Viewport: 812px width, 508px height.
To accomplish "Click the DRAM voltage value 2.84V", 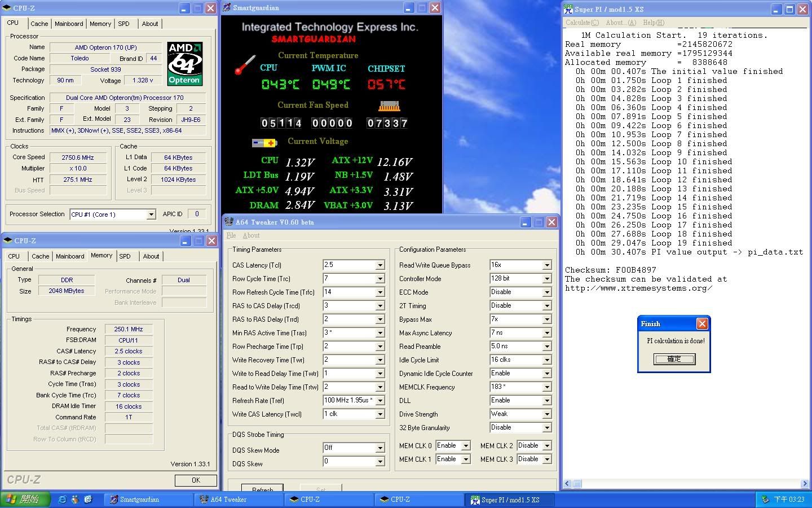I will coord(300,205).
